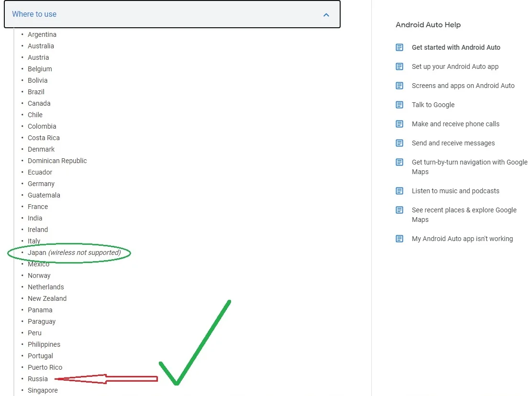This screenshot has height=396, width=532.
Task: Open Send and receive messages link
Action: click(453, 143)
